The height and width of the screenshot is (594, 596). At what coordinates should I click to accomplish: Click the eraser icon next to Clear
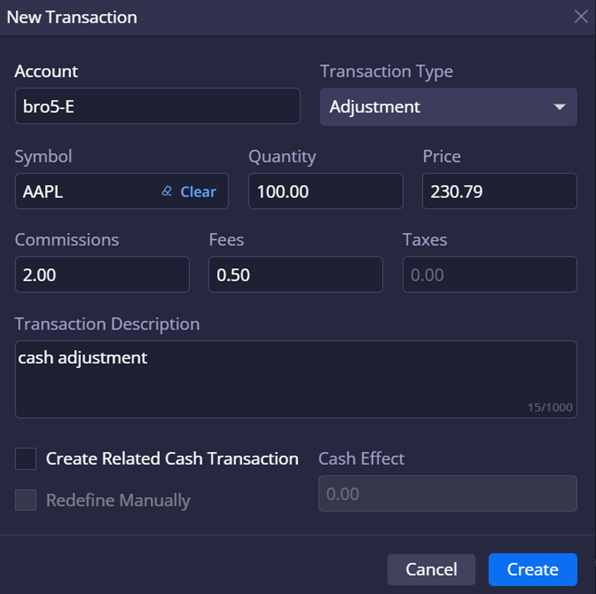coord(166,191)
